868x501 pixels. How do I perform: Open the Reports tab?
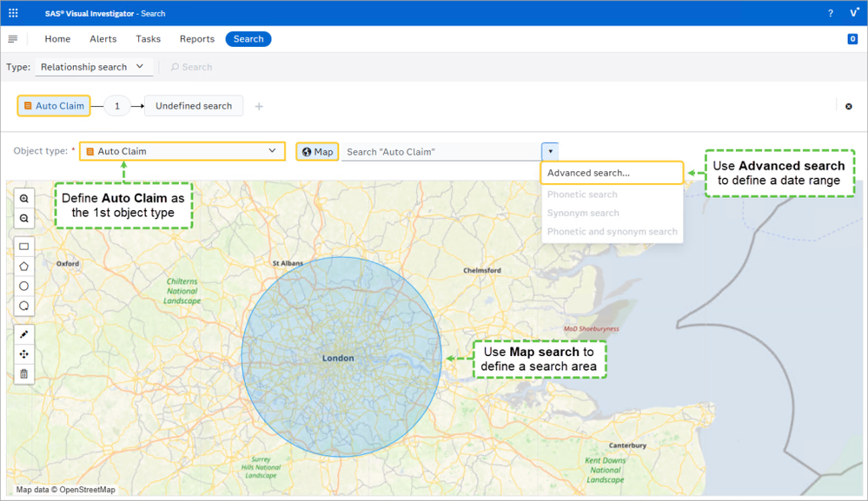[x=196, y=39]
